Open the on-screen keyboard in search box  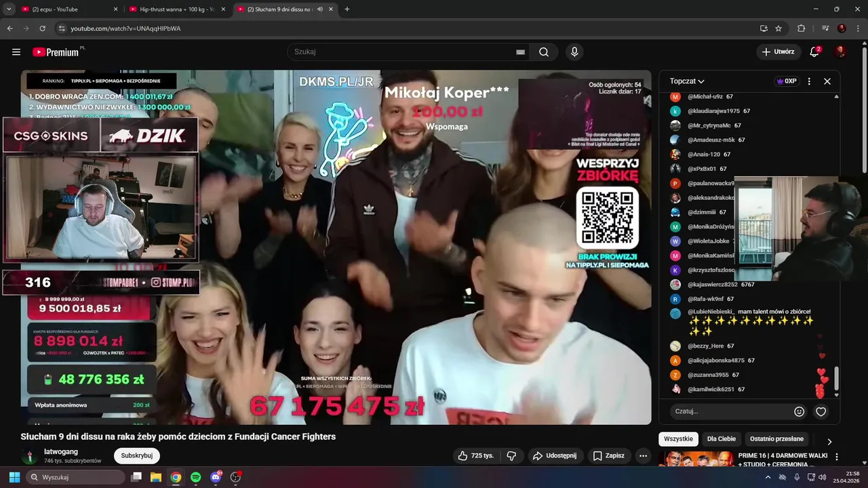point(520,52)
